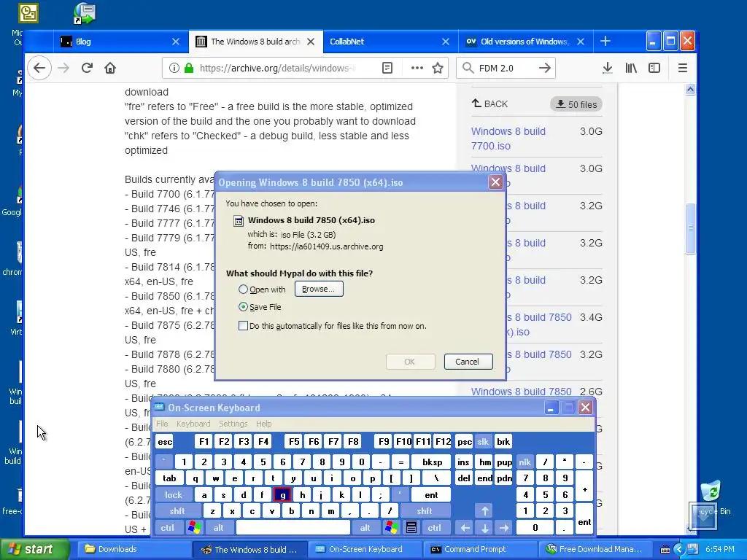Switch to Free Download Manager in the taskbar
The image size is (747, 560).
coord(595,549)
